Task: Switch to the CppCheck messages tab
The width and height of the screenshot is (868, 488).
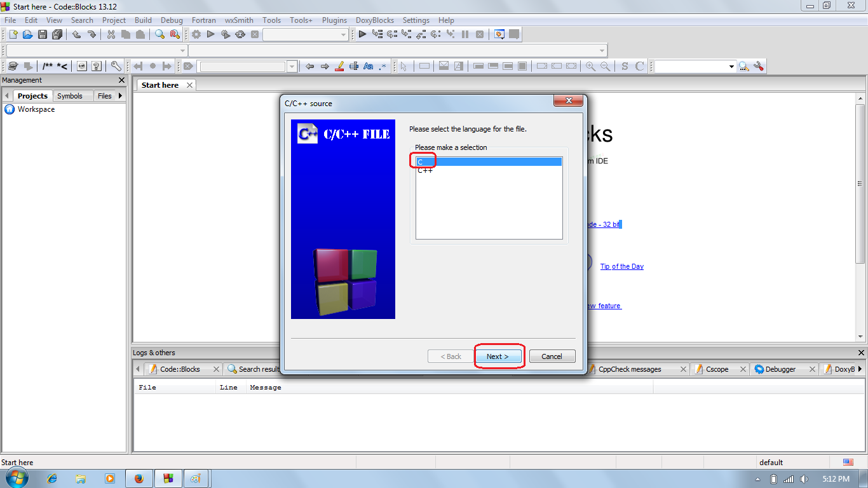Action: (x=637, y=369)
